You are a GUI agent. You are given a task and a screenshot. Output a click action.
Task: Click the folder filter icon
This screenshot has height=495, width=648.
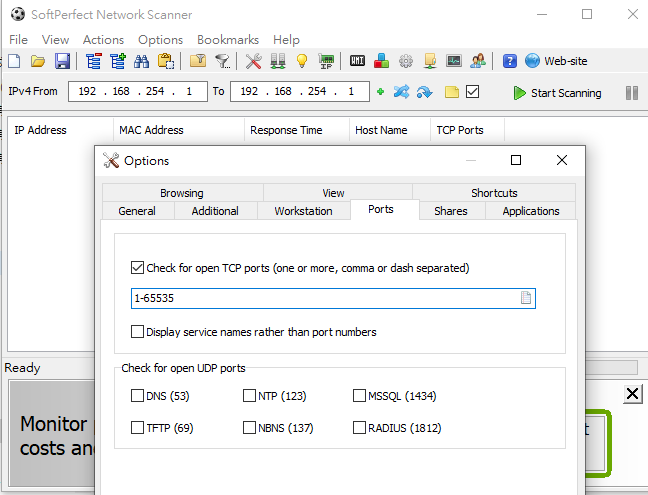point(198,61)
